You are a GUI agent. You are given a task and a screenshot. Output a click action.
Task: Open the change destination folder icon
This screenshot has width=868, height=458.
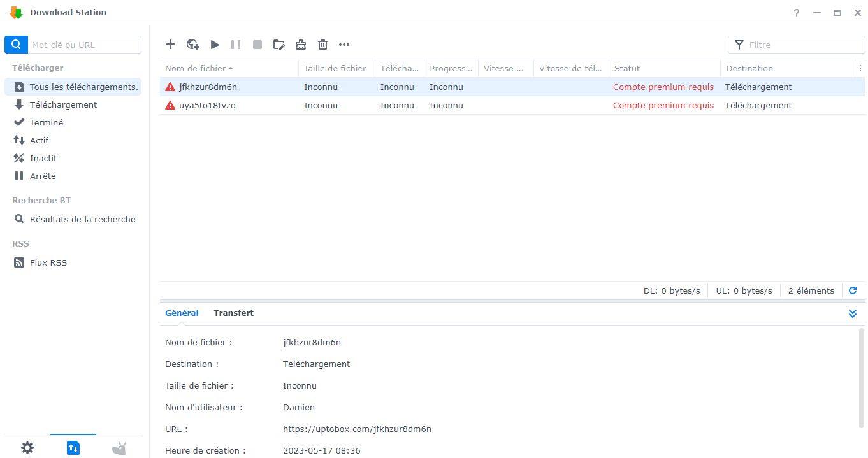279,45
